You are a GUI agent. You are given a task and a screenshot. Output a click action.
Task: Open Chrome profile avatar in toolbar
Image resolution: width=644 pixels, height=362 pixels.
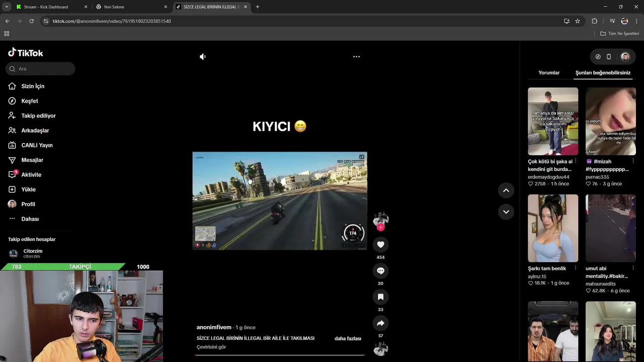click(624, 21)
